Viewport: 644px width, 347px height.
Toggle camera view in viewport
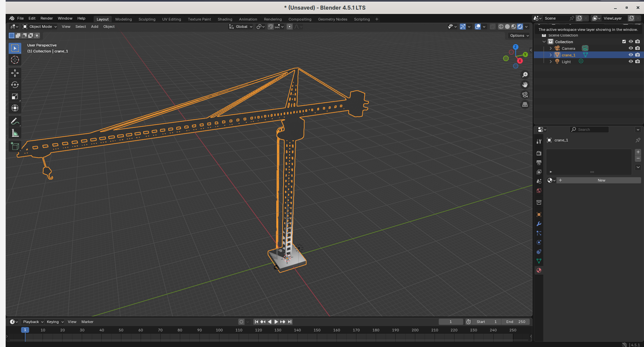525,95
